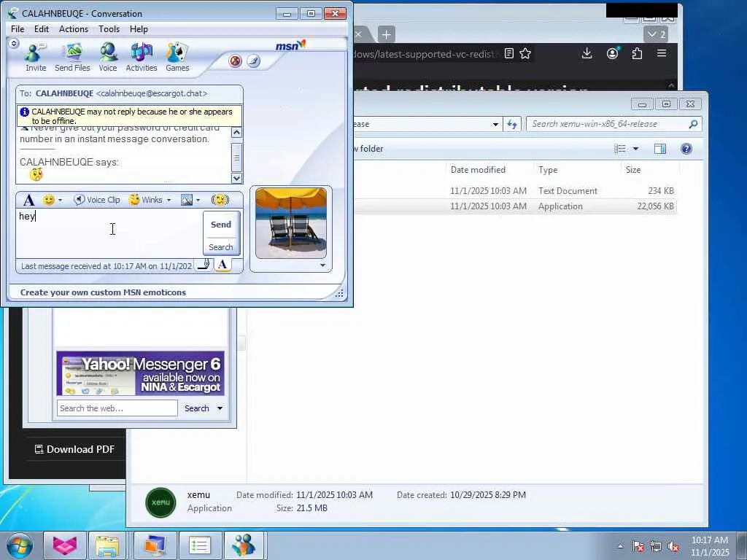Open display picture options dropdown arrow

point(322,265)
